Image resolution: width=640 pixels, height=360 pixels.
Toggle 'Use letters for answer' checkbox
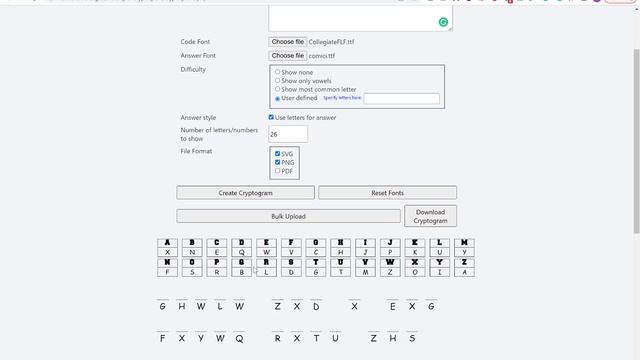point(271,117)
